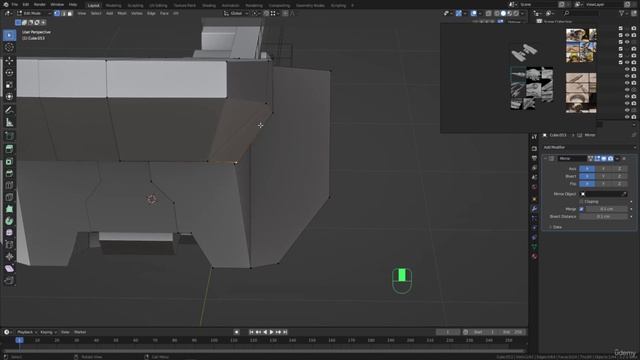Select the Inset Faces tool
This screenshot has height=360, width=640.
[9, 162]
